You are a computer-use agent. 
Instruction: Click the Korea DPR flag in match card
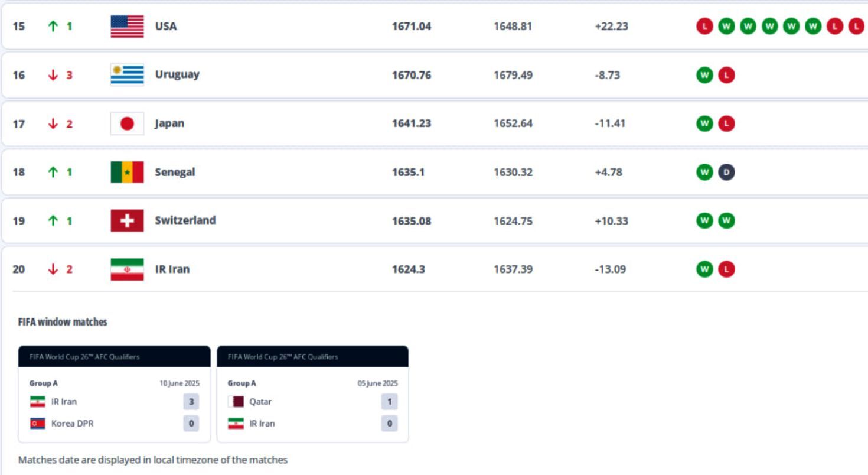pyautogui.click(x=38, y=424)
